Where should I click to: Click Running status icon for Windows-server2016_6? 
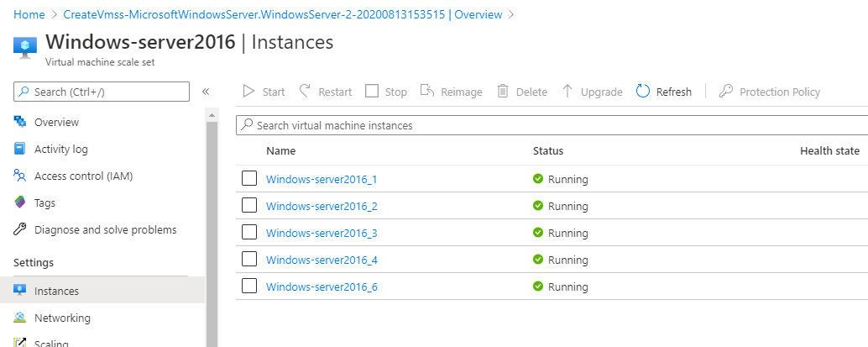pos(538,286)
